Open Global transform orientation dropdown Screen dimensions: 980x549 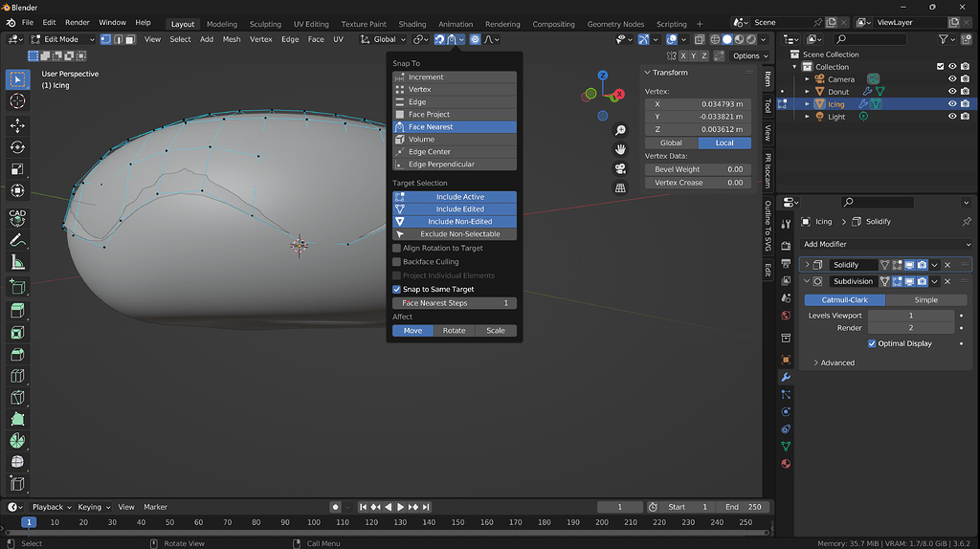point(383,39)
